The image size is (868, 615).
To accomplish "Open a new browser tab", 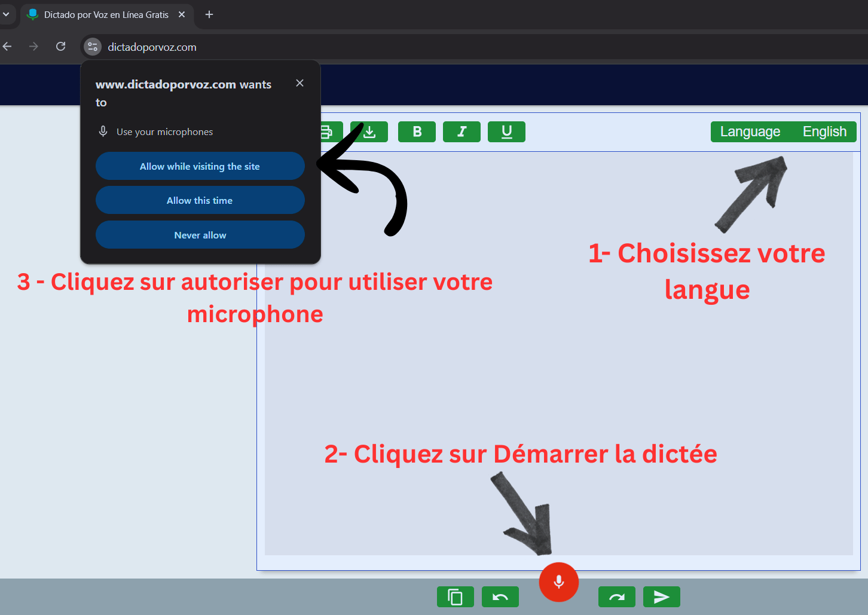I will pos(209,14).
